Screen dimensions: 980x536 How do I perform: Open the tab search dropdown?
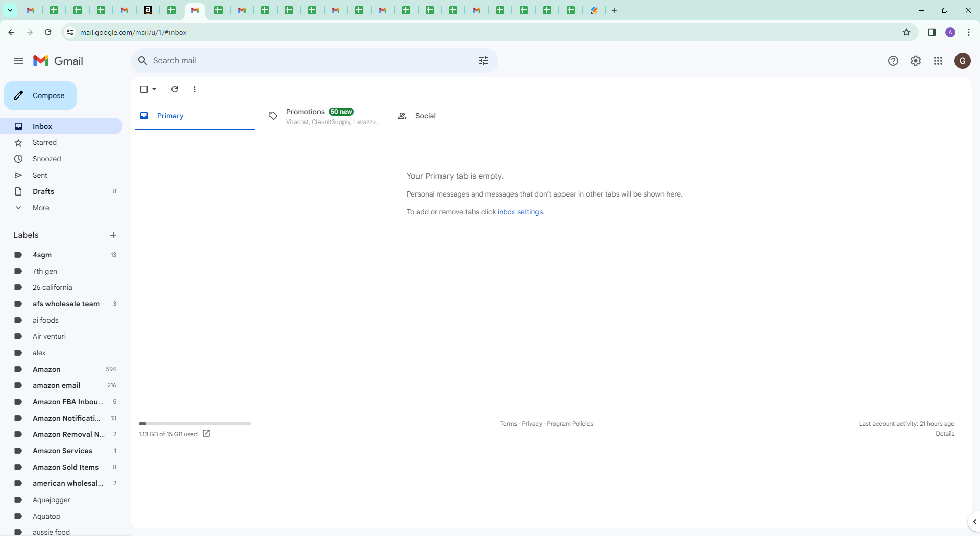10,10
